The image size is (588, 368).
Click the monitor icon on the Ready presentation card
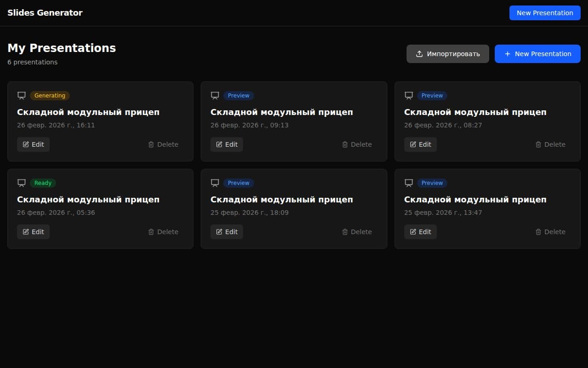click(x=22, y=183)
